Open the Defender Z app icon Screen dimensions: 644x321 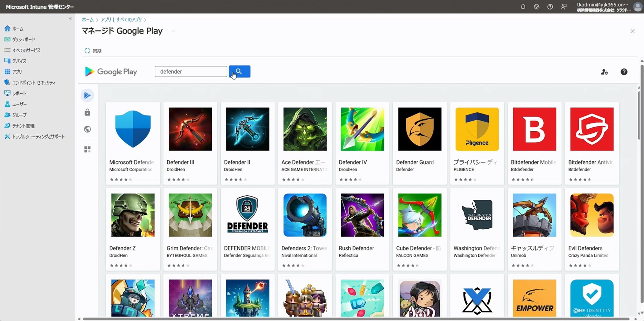click(133, 215)
